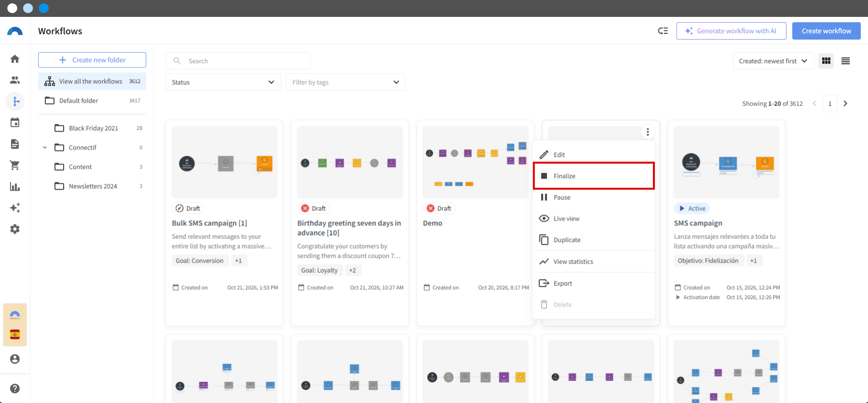The width and height of the screenshot is (868, 403).
Task: Open the Home icon in the sidebar
Action: (15, 59)
